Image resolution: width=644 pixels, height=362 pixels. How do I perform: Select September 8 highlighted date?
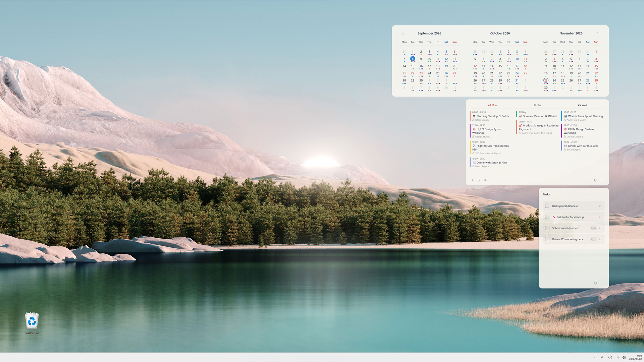pyautogui.click(x=413, y=59)
